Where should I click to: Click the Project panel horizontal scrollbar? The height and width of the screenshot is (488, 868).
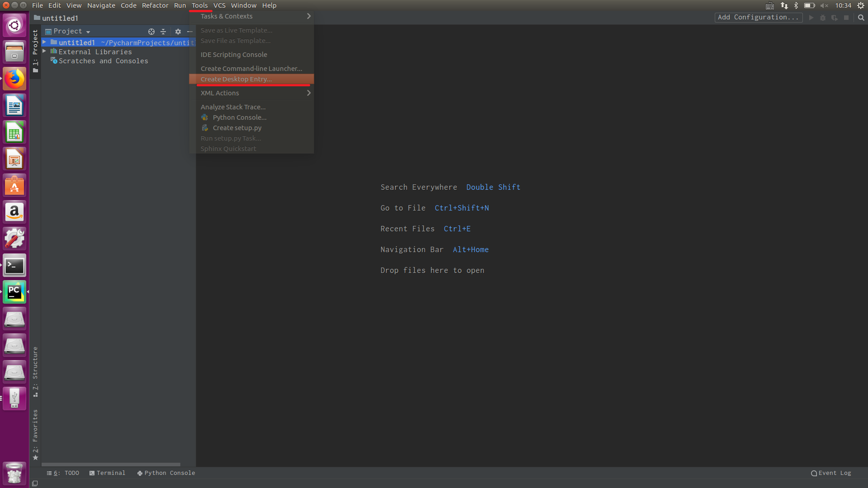(111, 464)
